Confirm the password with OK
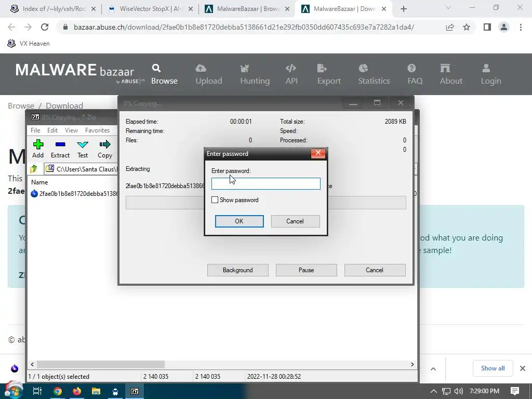 coord(239,221)
